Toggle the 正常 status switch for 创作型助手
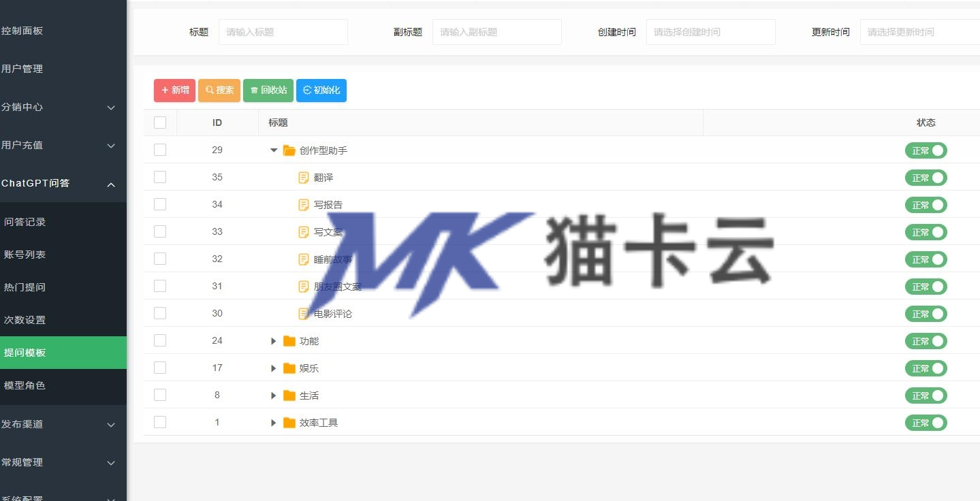 coord(926,150)
